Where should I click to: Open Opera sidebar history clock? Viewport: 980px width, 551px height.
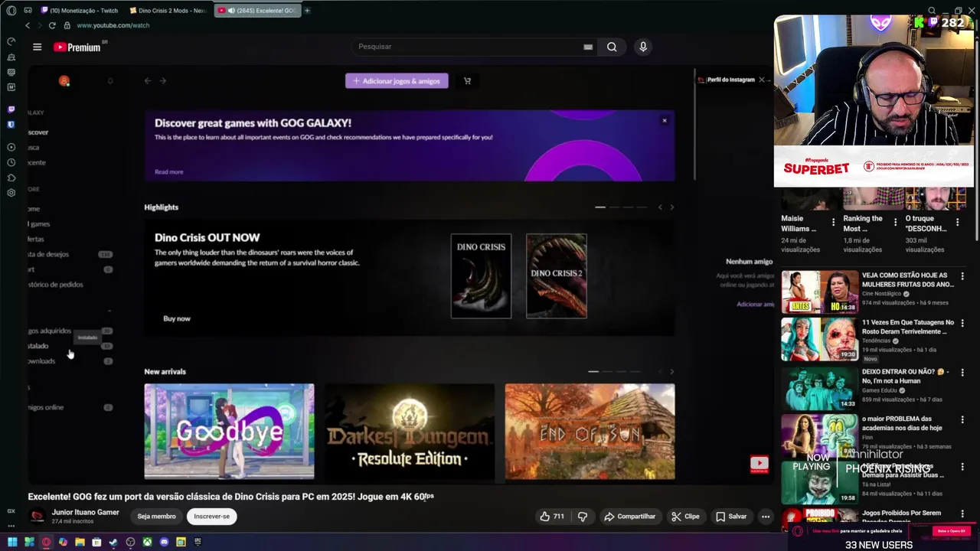point(11,162)
